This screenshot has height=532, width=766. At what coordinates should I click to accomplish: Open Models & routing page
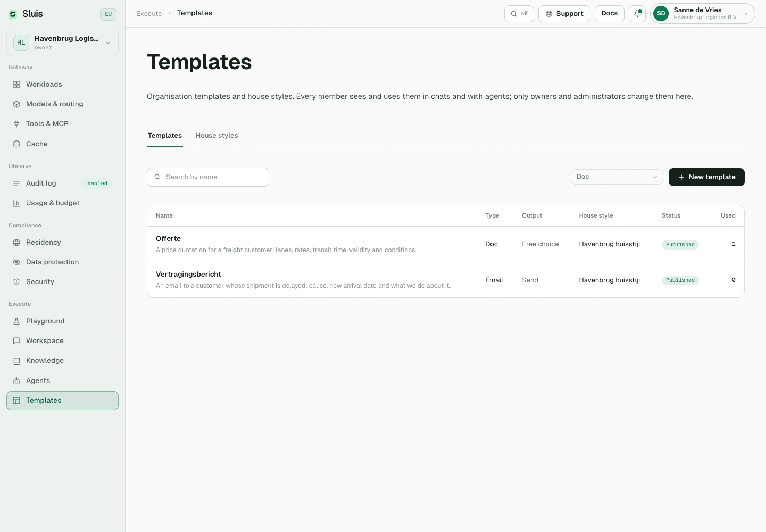coord(62,104)
